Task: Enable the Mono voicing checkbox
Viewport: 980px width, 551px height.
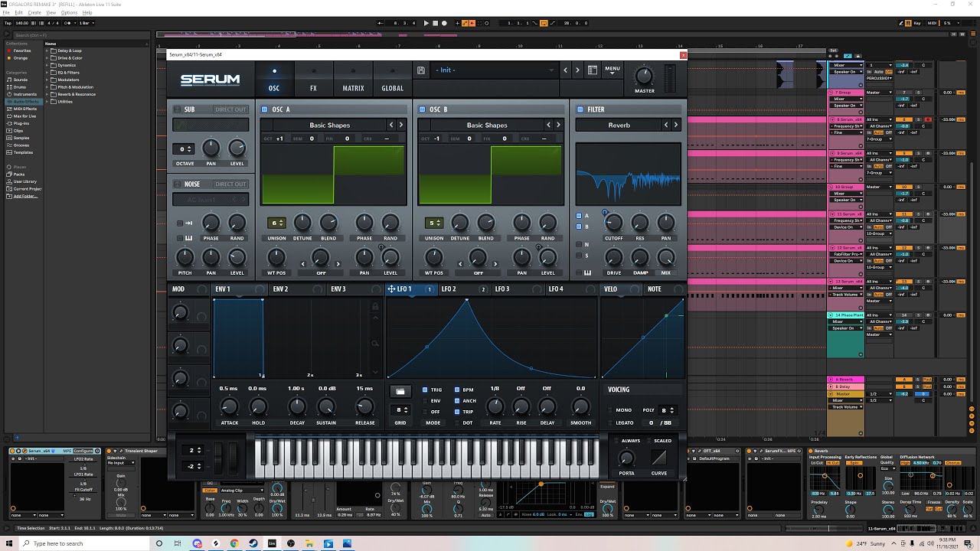Action: tap(611, 410)
